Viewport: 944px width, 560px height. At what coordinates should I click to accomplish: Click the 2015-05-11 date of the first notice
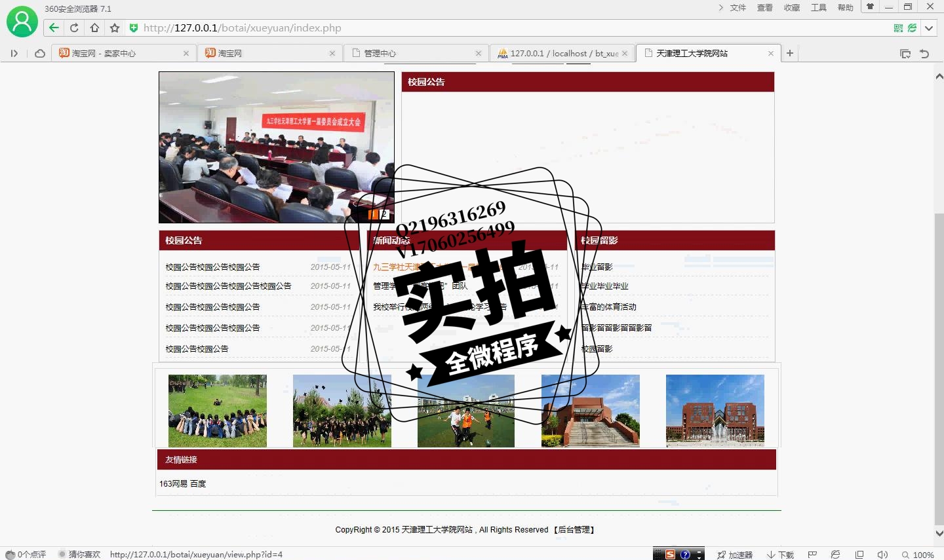pos(330,267)
